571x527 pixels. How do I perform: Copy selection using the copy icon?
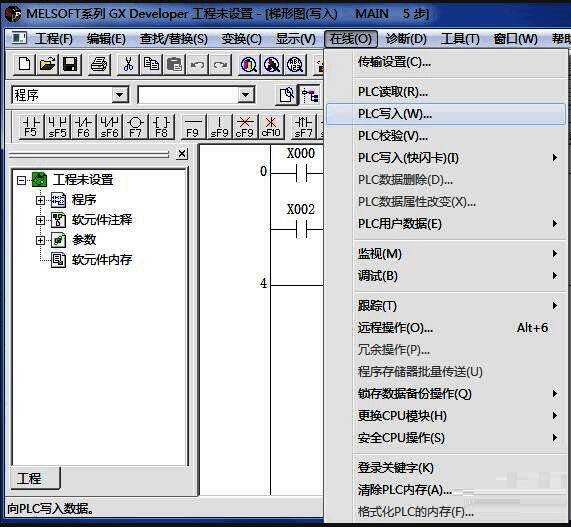tap(151, 64)
